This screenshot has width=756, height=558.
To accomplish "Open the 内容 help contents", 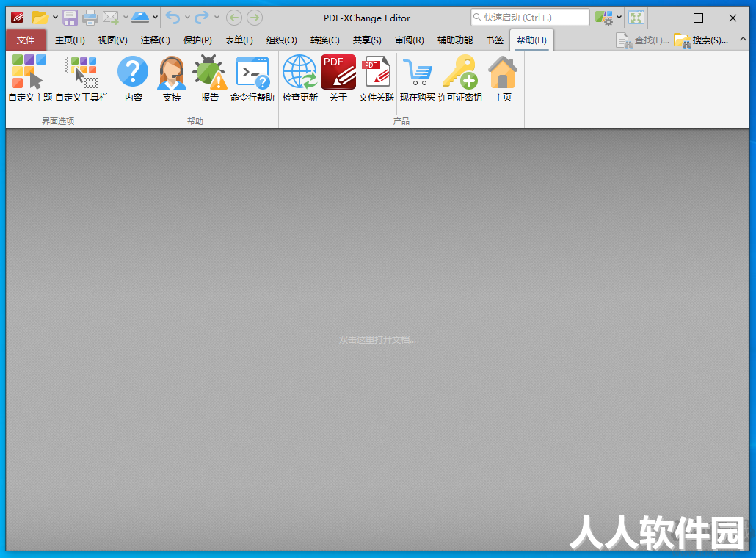I will click(133, 78).
